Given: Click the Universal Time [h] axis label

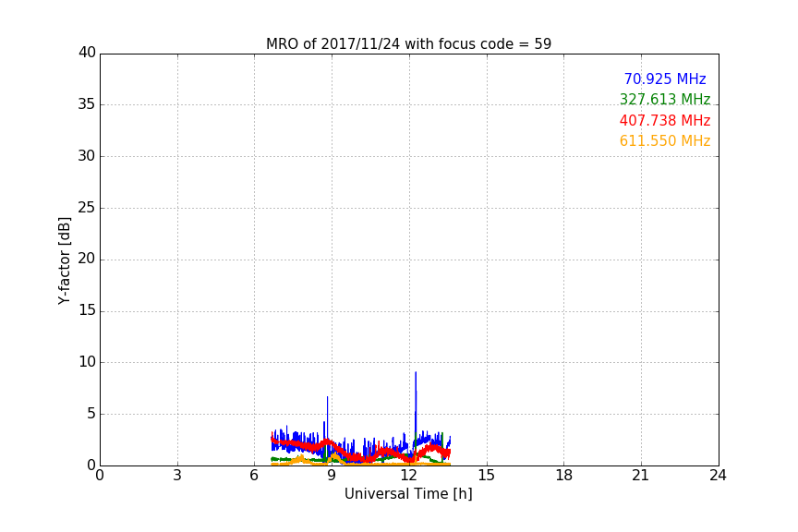Looking at the screenshot, I should (x=408, y=494).
